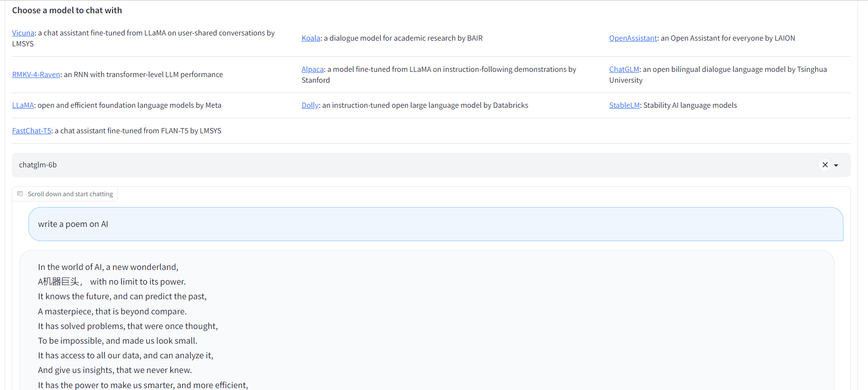
Task: Click the line 'In the world of AI, a new wonderland,'
Action: click(108, 267)
